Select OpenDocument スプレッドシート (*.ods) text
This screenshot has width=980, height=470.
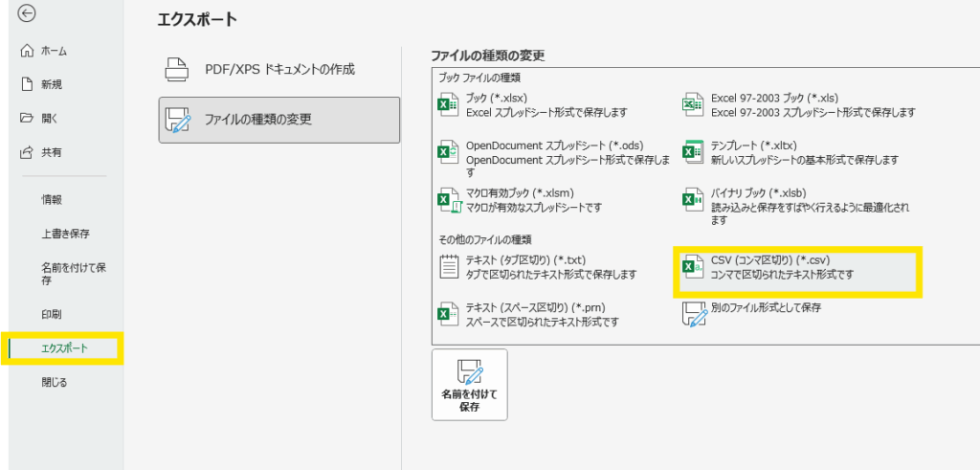coord(554,145)
